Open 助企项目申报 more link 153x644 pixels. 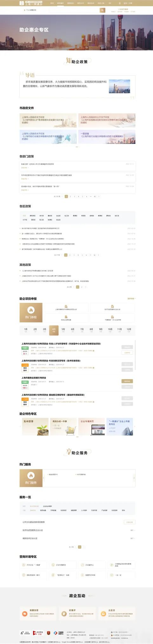(131, 298)
